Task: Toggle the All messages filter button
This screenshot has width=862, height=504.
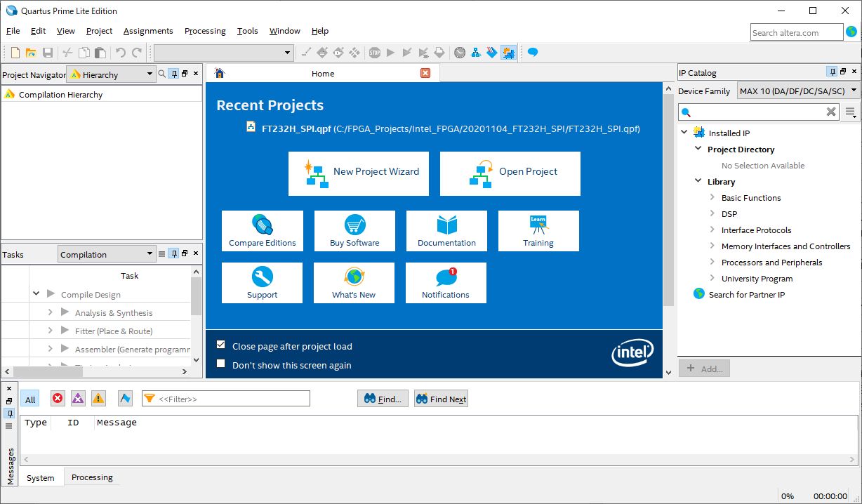Action: 30,399
